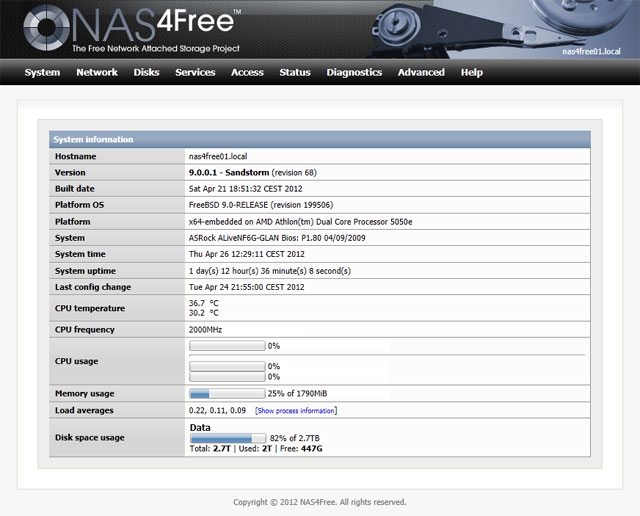Expand the Access menu
This screenshot has height=516, width=640.
(x=247, y=72)
